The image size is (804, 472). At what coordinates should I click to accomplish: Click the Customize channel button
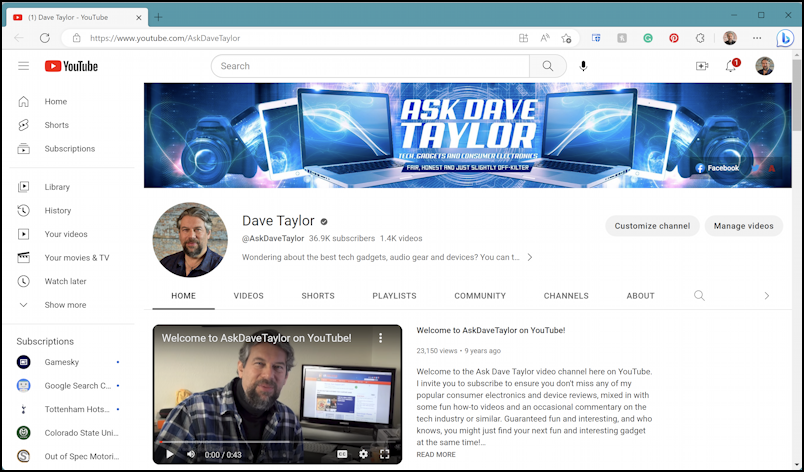point(652,226)
